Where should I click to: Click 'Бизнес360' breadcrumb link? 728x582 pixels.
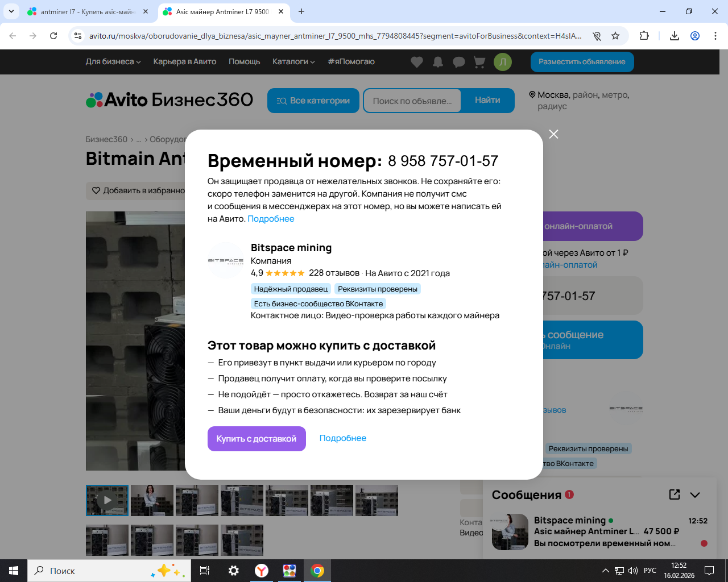click(x=106, y=139)
